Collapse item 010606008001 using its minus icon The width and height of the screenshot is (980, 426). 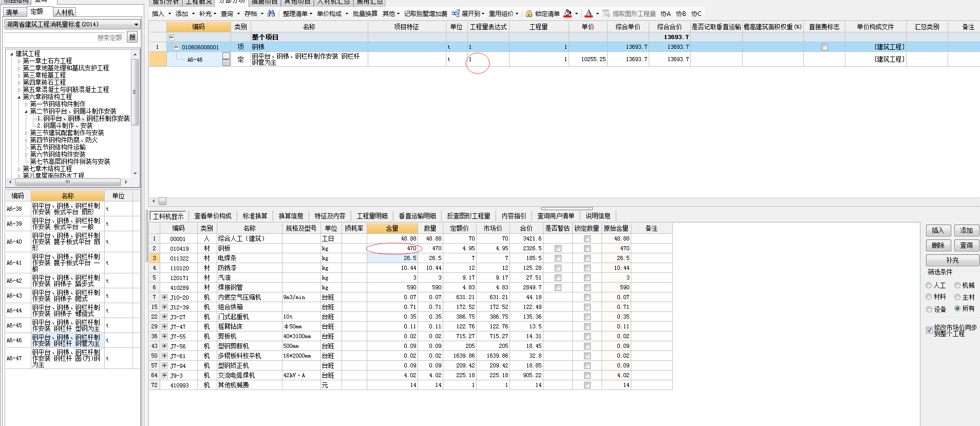[176, 47]
